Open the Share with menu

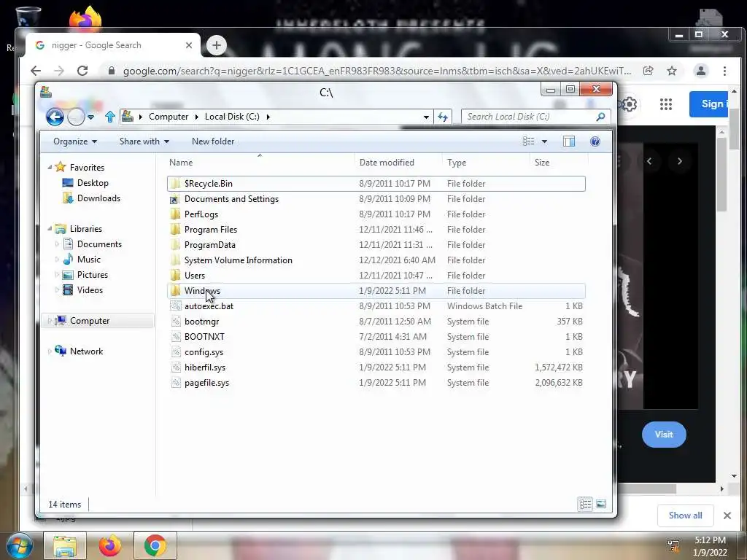click(x=144, y=141)
